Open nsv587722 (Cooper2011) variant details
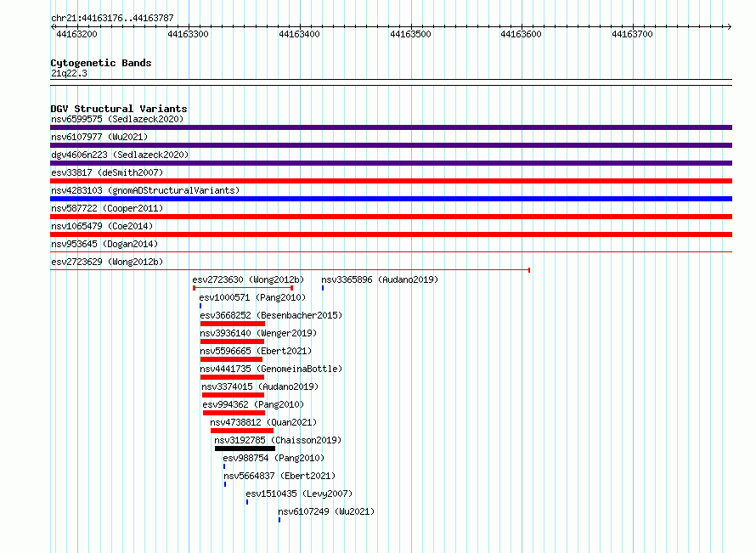 tap(107, 208)
